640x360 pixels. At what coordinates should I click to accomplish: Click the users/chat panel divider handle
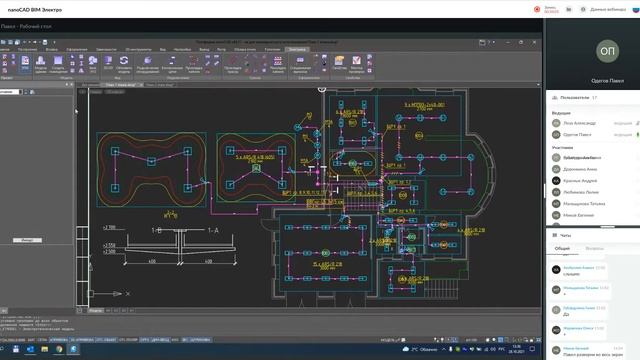[607, 227]
